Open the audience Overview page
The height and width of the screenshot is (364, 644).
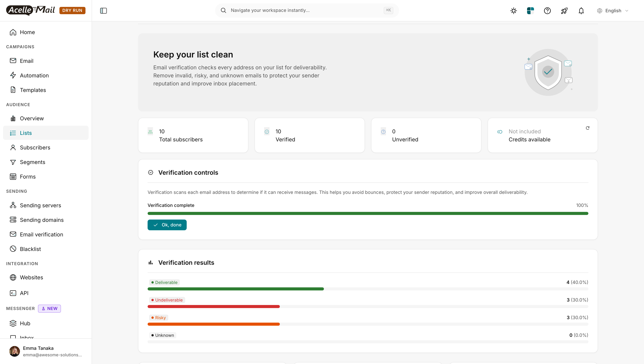tap(46, 118)
